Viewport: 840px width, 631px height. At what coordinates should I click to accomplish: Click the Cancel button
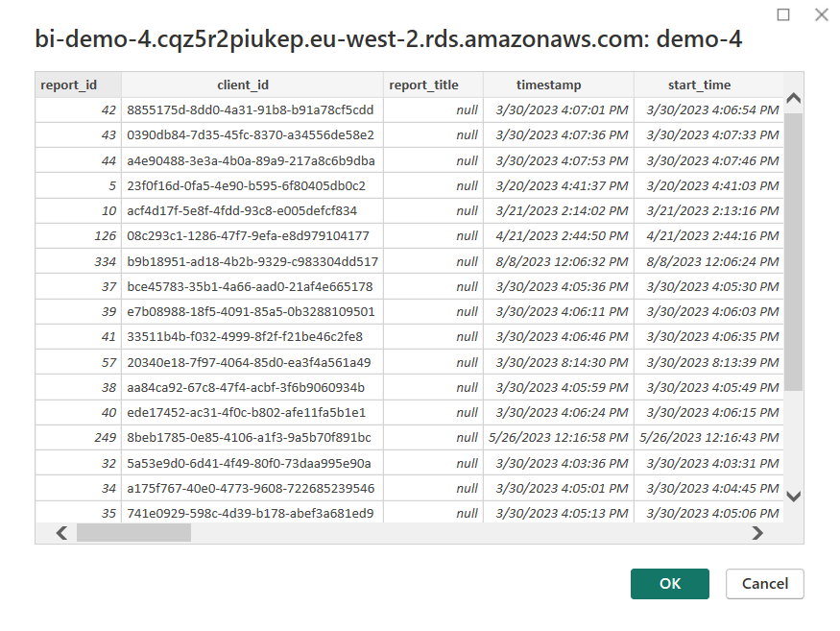[764, 584]
